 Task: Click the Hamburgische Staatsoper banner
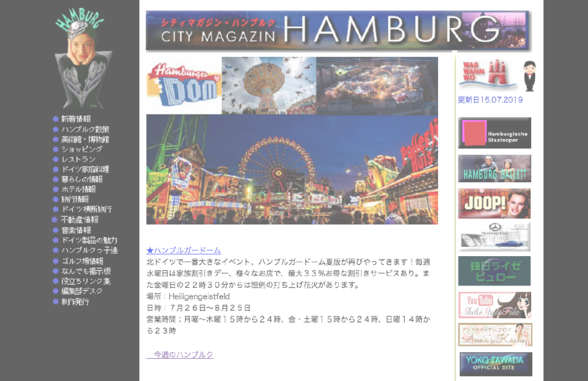pyautogui.click(x=494, y=133)
